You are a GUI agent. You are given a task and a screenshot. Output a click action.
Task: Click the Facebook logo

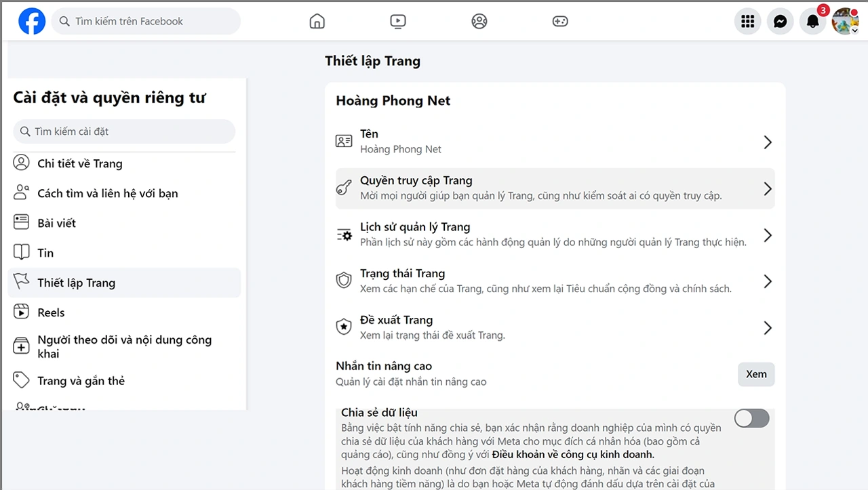(x=32, y=21)
